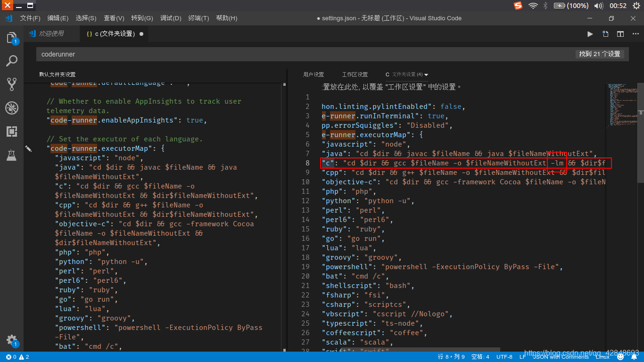Click the 找到 21 个设置 button

click(599, 54)
